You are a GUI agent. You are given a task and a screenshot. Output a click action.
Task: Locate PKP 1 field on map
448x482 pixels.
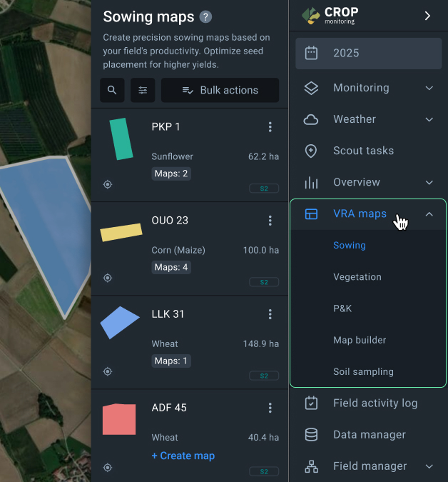[108, 184]
